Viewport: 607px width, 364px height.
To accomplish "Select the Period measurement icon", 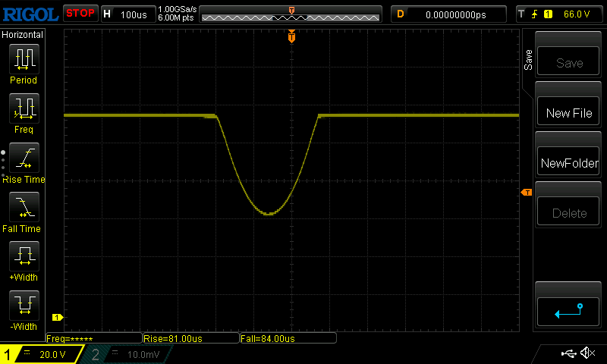I will (24, 59).
